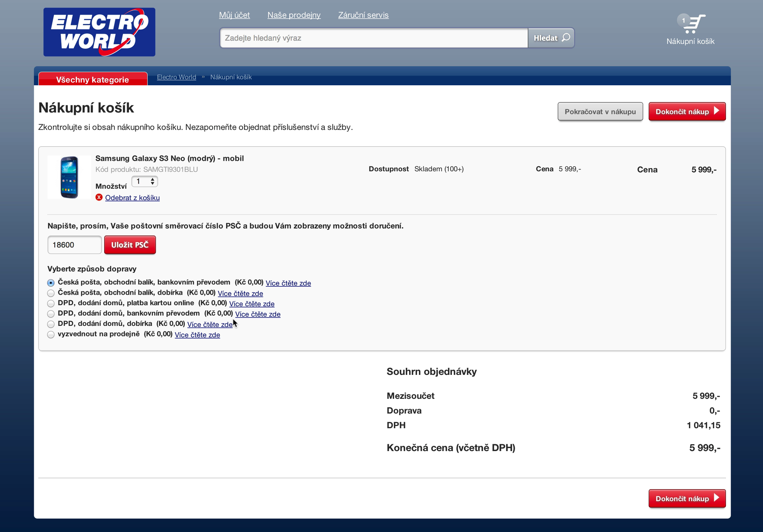This screenshot has height=532, width=763.
Task: Click the Hledat search button
Action: tap(551, 38)
